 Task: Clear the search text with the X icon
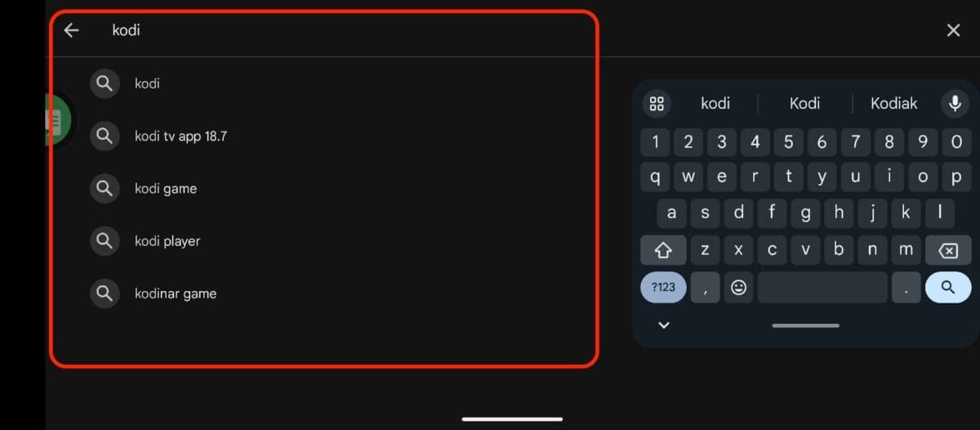pyautogui.click(x=953, y=30)
